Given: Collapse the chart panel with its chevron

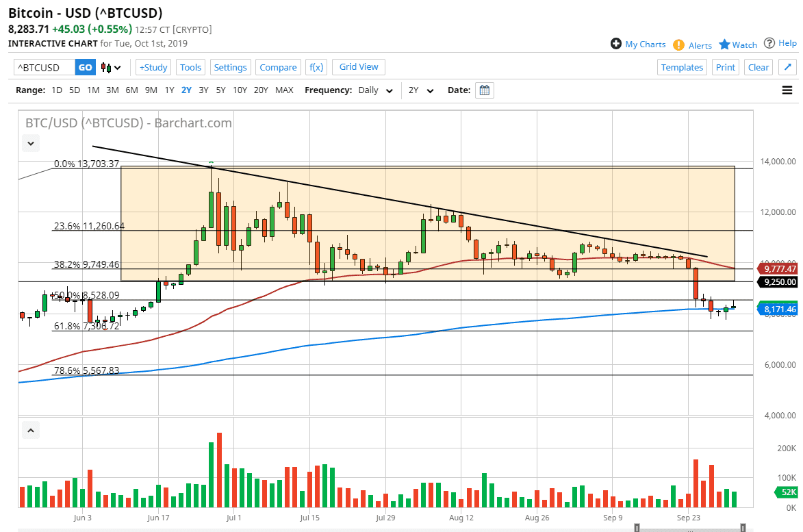Looking at the screenshot, I should [x=30, y=143].
